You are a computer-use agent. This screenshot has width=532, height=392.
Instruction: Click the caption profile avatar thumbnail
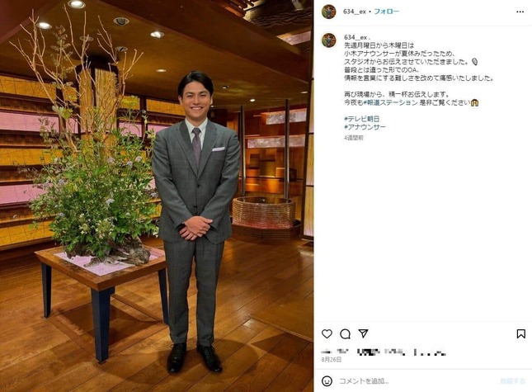[x=329, y=40]
